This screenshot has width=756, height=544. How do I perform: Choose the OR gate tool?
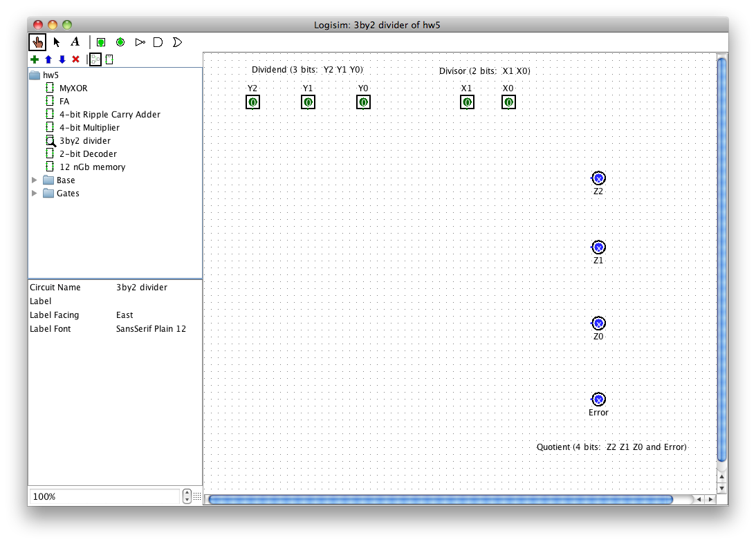coord(177,42)
